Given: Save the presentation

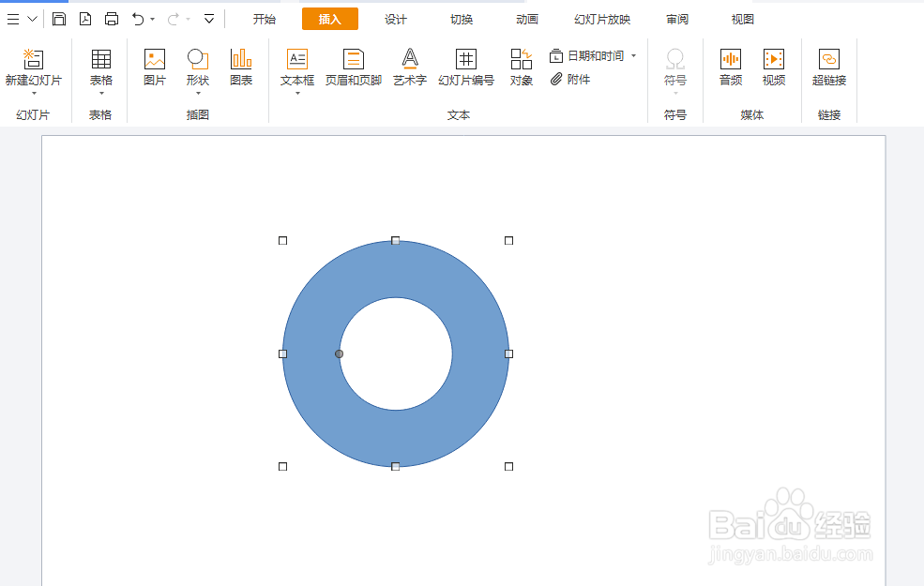Looking at the screenshot, I should click(x=59, y=18).
